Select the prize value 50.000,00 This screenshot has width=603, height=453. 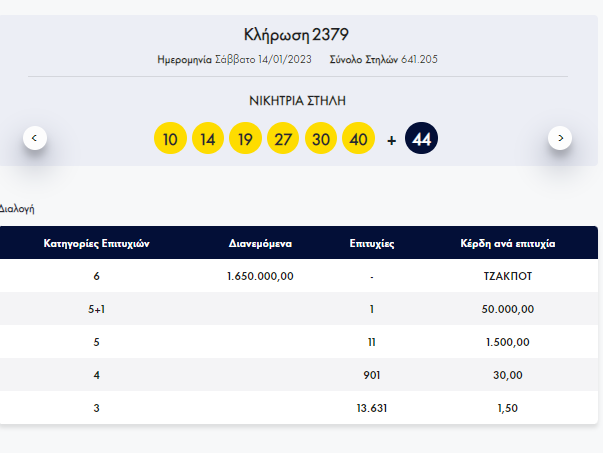[508, 309]
